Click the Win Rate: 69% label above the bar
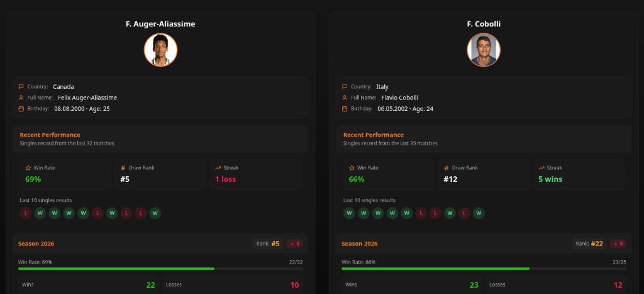The height and width of the screenshot is (294, 644). [35, 262]
